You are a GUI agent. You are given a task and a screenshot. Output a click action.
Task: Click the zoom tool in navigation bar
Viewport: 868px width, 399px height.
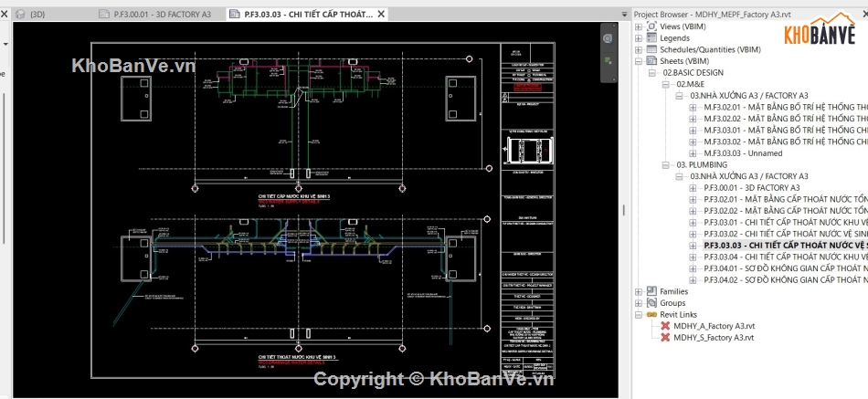608,60
